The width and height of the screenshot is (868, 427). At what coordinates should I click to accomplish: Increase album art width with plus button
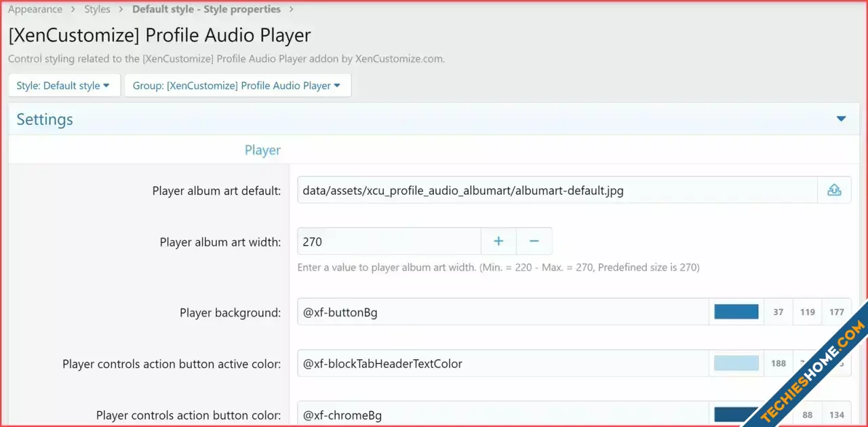pyautogui.click(x=498, y=241)
